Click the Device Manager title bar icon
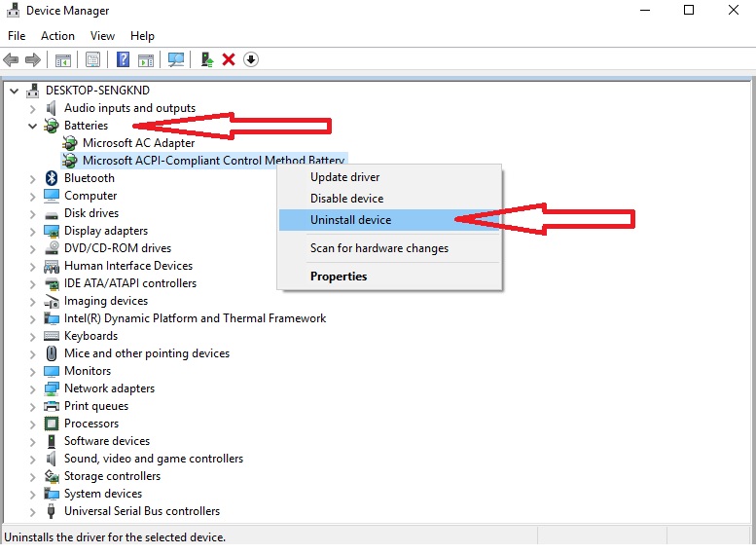This screenshot has height=554, width=756. click(x=13, y=10)
